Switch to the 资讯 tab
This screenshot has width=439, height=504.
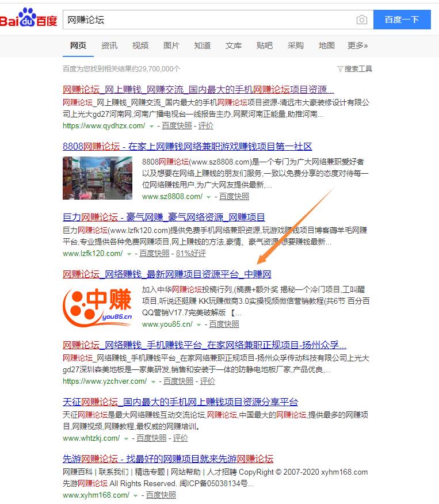(109, 45)
